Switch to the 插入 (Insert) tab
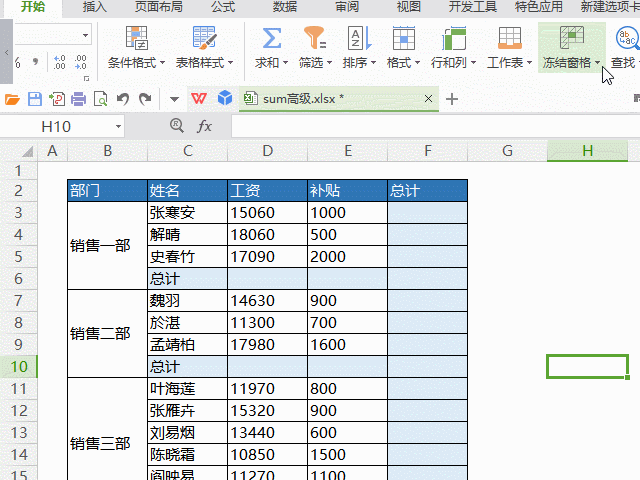Viewport: 640px width, 480px height. pyautogui.click(x=95, y=7)
